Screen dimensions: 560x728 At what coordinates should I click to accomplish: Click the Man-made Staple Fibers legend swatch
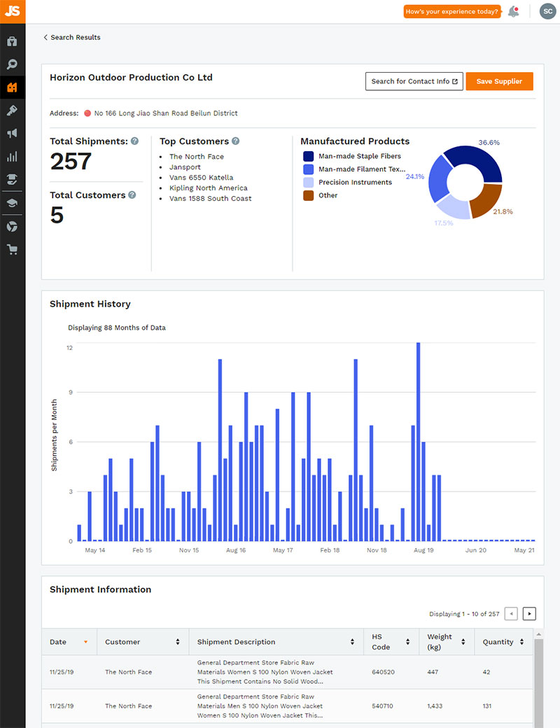tap(308, 157)
